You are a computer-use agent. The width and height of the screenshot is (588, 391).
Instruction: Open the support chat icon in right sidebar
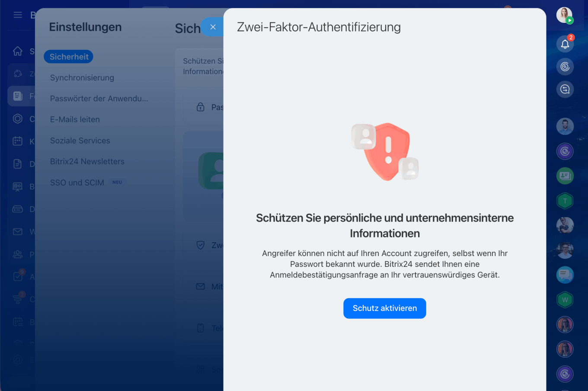coord(565,90)
